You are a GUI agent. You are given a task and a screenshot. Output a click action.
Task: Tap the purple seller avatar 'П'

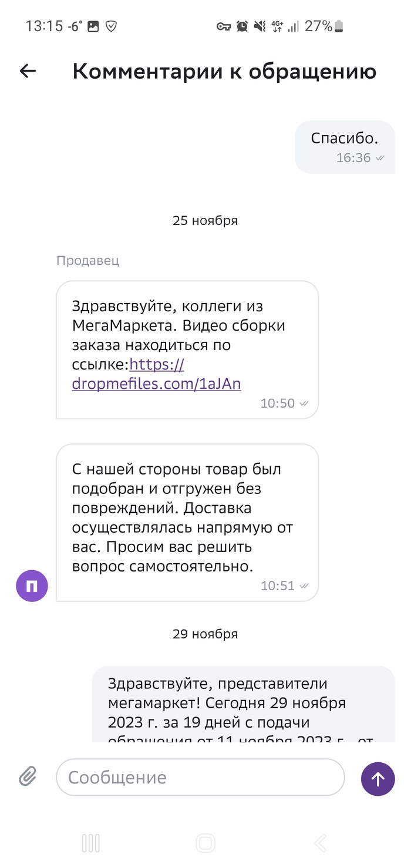click(x=32, y=586)
